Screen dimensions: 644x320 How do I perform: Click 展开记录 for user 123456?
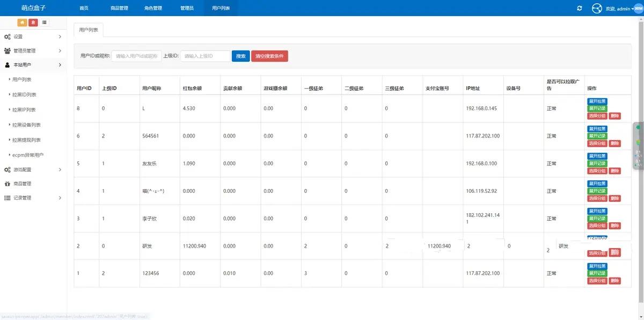click(x=597, y=273)
